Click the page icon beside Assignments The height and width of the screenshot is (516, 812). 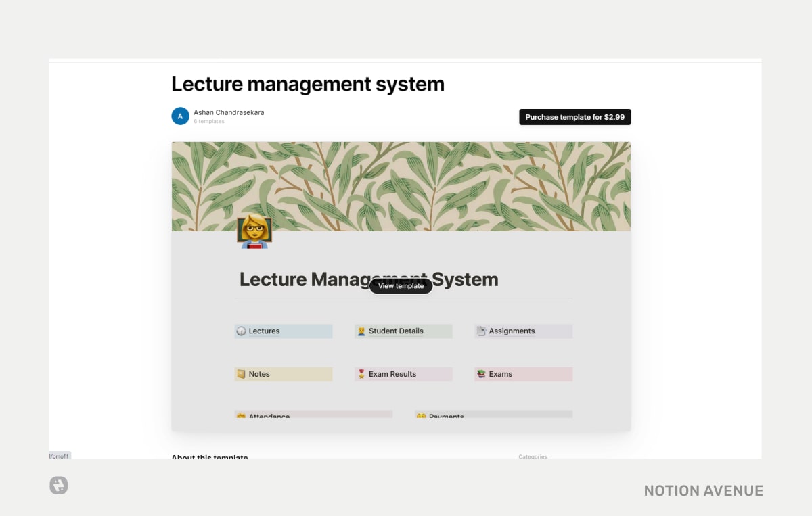(x=482, y=331)
